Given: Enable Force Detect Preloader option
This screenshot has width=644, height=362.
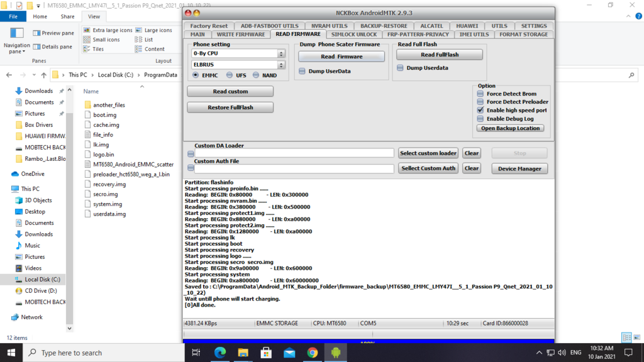Looking at the screenshot, I should pyautogui.click(x=480, y=102).
